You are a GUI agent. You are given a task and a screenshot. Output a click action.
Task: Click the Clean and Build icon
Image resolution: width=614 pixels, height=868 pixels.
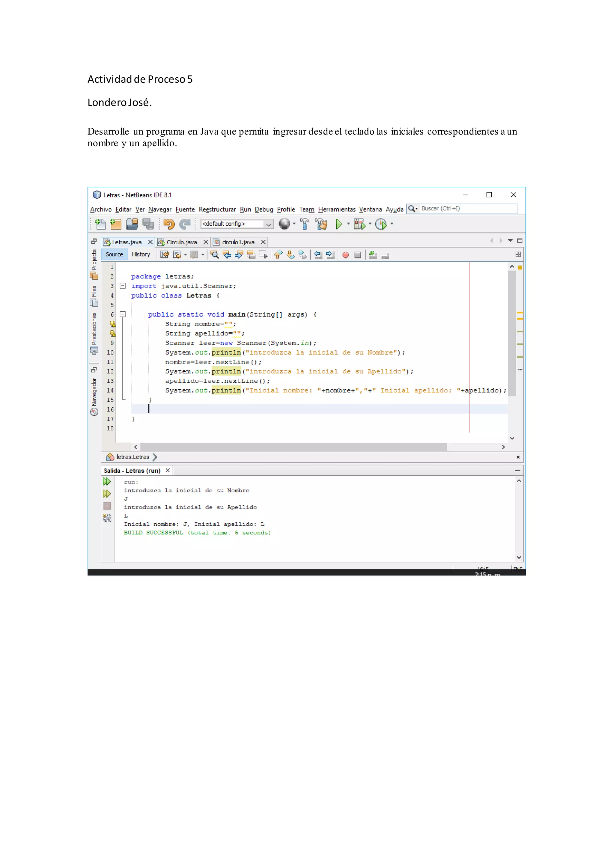(x=321, y=224)
